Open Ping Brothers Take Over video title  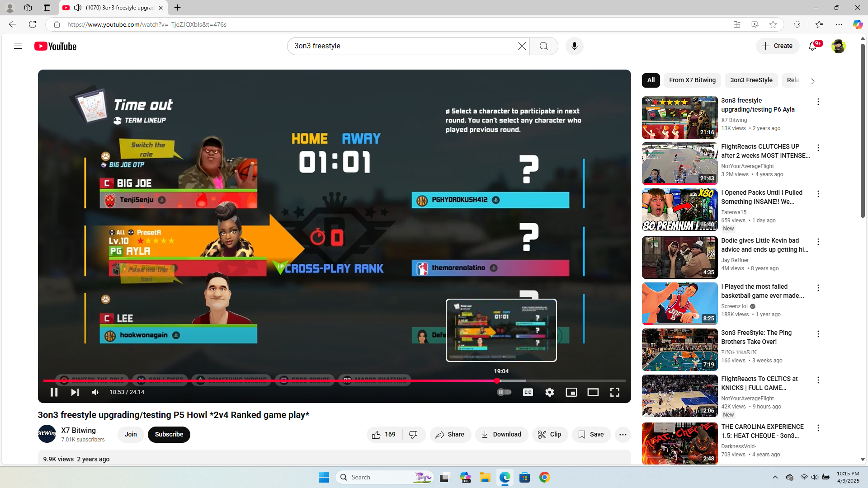(x=756, y=337)
